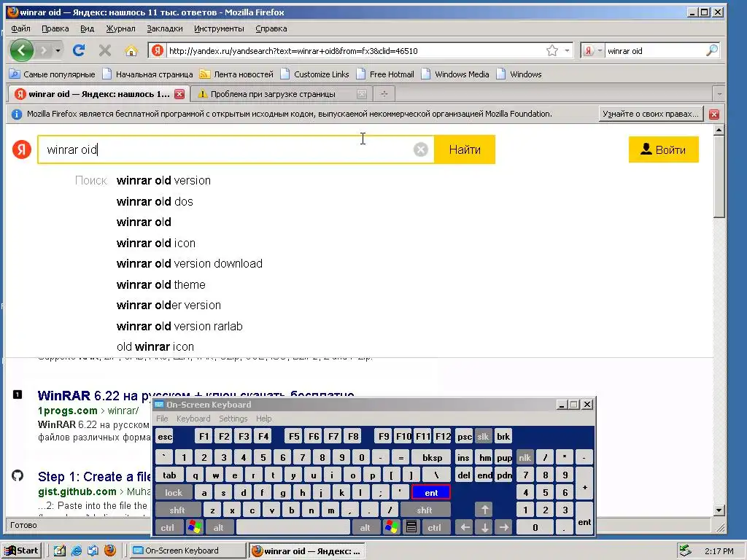
Task: Click the Yandex logo beside the search field
Action: pyautogui.click(x=21, y=149)
